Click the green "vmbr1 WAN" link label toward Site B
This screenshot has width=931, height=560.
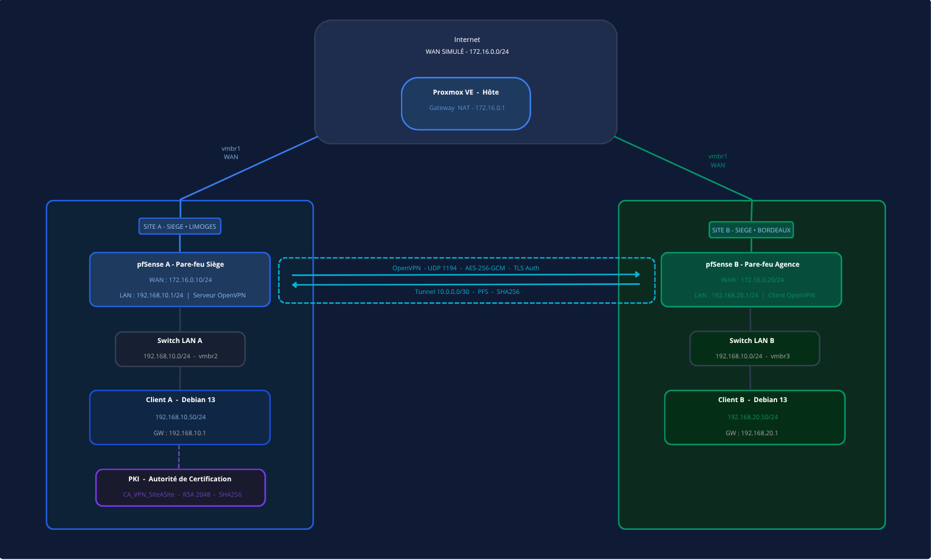[717, 161]
